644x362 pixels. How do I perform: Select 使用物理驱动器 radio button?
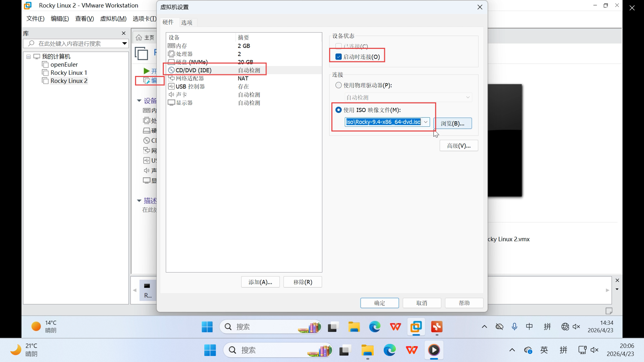[x=338, y=85]
